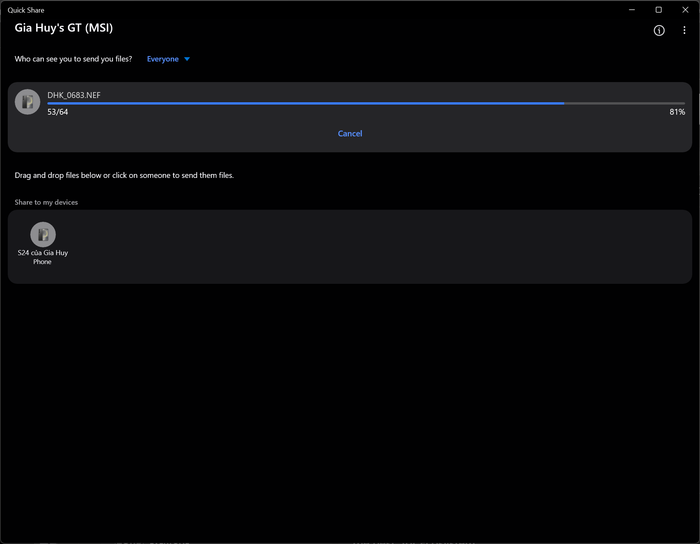Minimize the Quick Share window

pos(632,10)
